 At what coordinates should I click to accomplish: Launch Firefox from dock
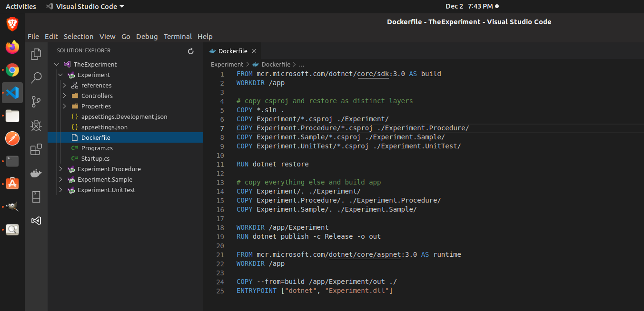click(12, 47)
